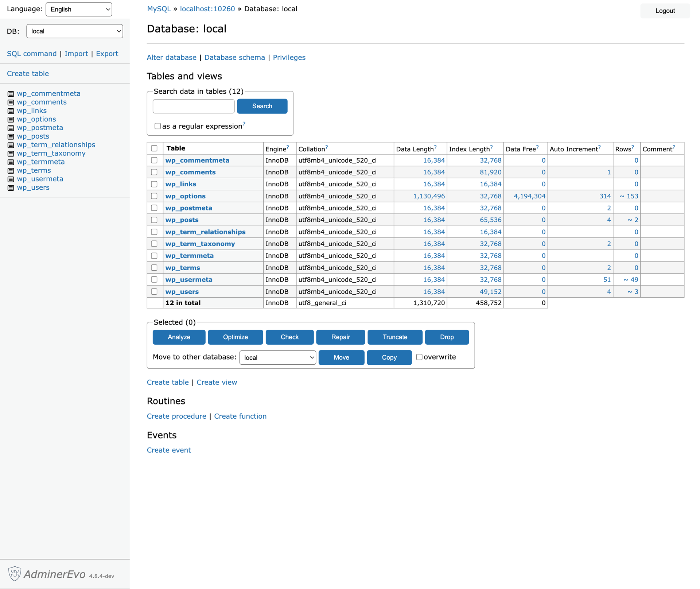Click the Analyze button
Viewport: 700px width, 589px height.
click(x=179, y=337)
